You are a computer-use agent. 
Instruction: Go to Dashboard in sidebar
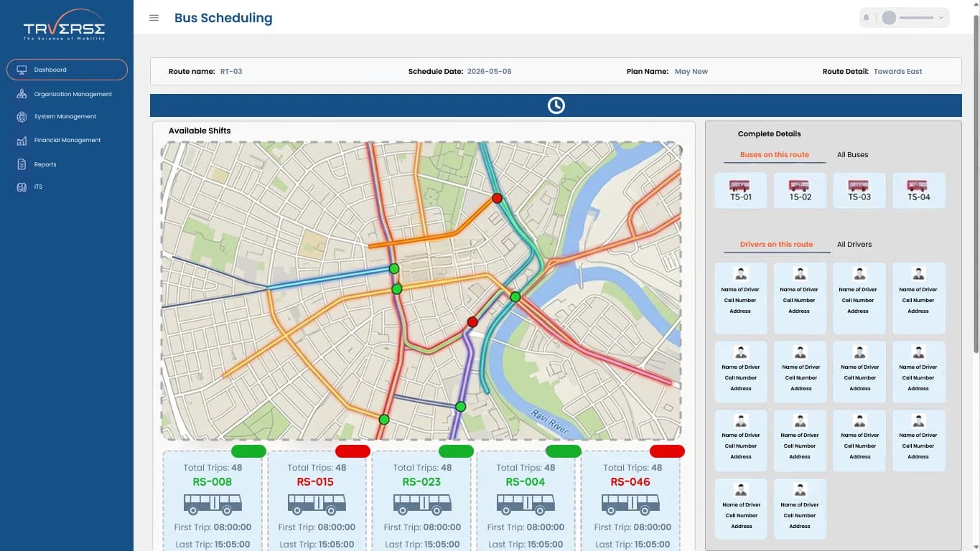[67, 70]
